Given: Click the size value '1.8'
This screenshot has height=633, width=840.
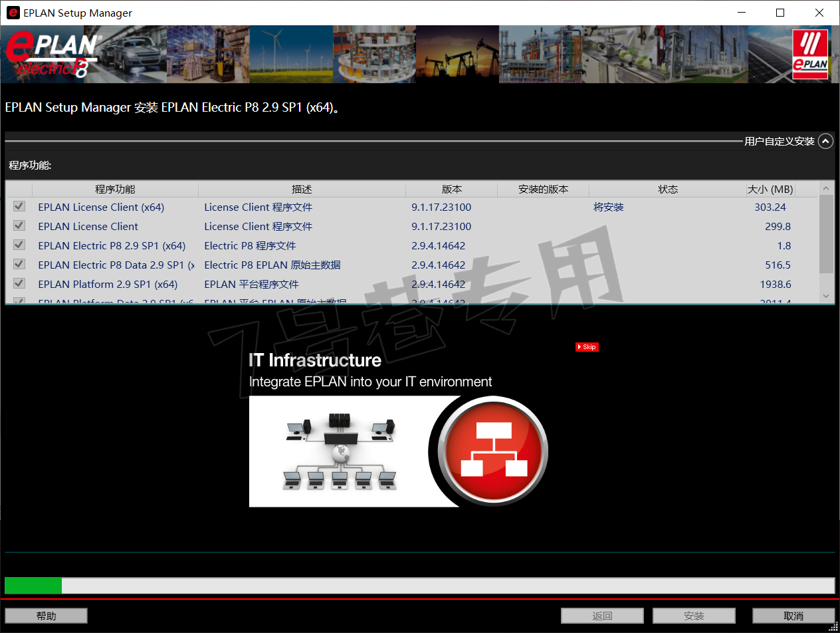Looking at the screenshot, I should click(784, 245).
